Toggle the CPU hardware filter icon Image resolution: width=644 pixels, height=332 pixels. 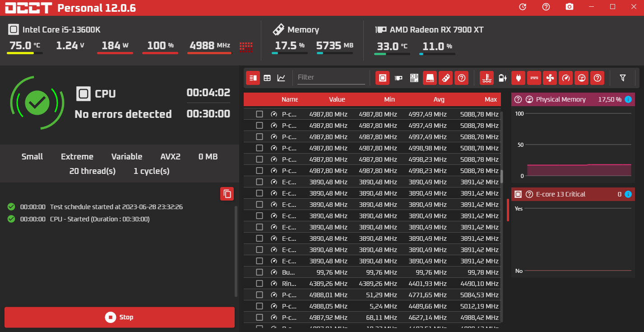[x=382, y=78]
